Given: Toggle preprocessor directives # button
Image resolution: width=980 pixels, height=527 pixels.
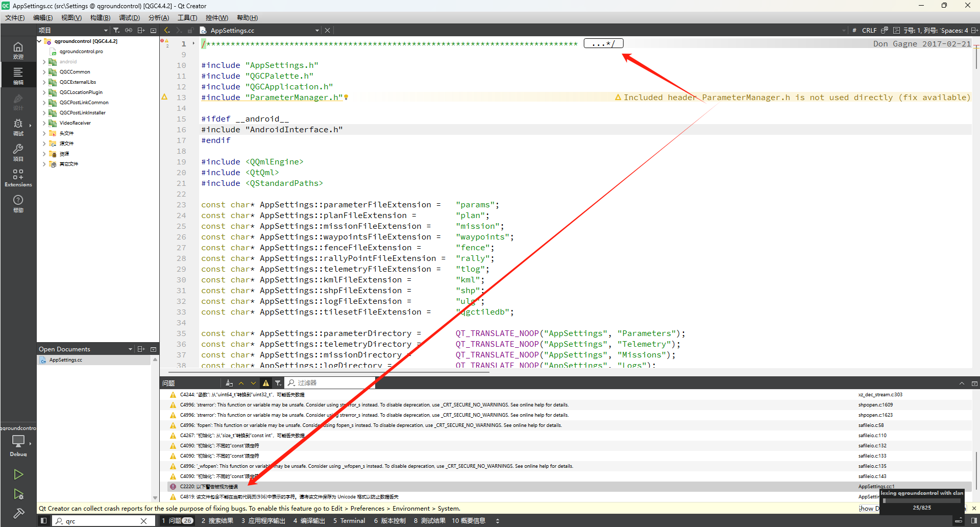Looking at the screenshot, I should tap(854, 31).
